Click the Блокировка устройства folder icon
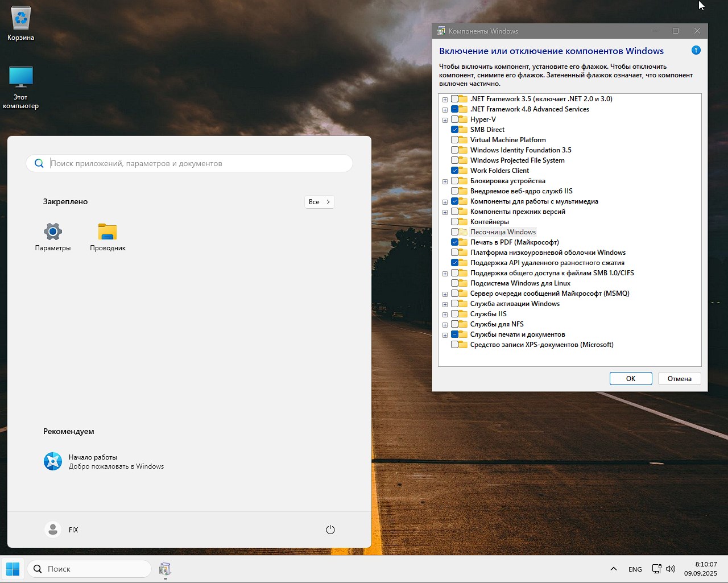Viewport: 728px width, 583px height. 464,181
